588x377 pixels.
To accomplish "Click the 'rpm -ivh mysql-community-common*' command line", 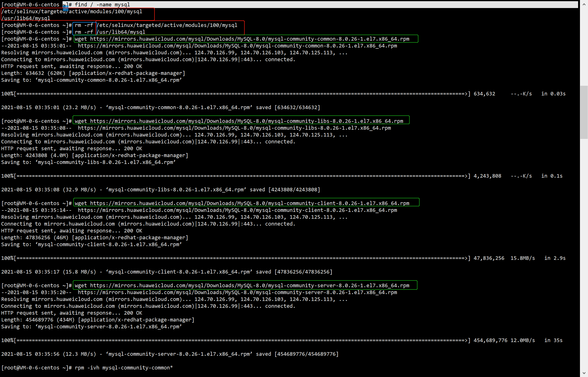I will tap(123, 368).
